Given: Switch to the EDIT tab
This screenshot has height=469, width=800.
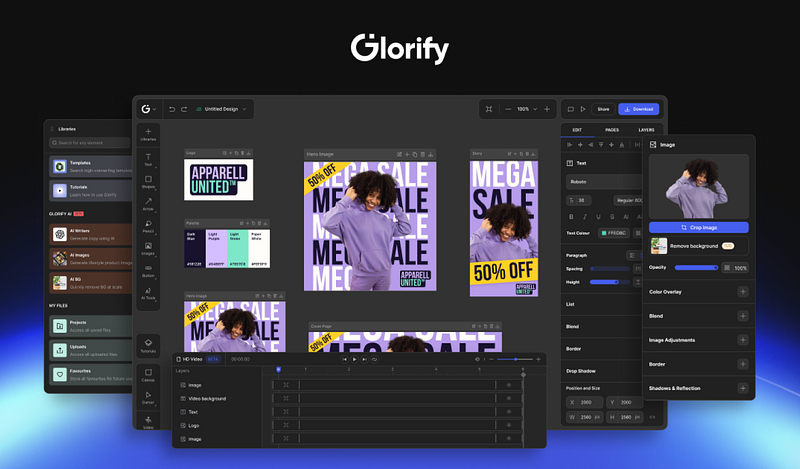Looking at the screenshot, I should [x=577, y=130].
